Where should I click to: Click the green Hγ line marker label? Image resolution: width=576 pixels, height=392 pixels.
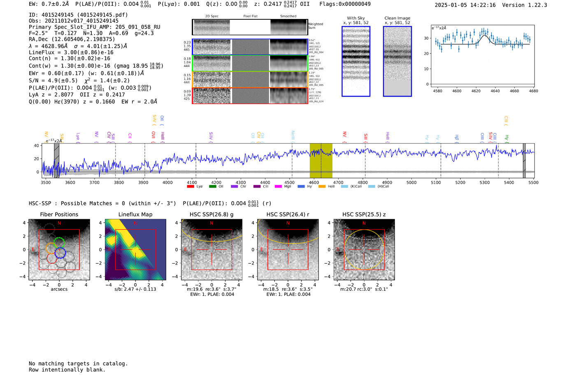tap(507, 138)
